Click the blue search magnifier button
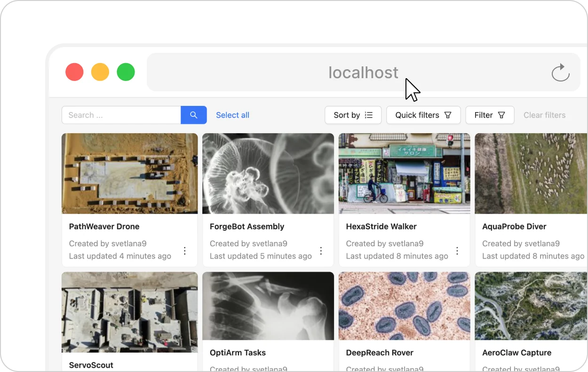Image resolution: width=588 pixels, height=372 pixels. tap(194, 115)
